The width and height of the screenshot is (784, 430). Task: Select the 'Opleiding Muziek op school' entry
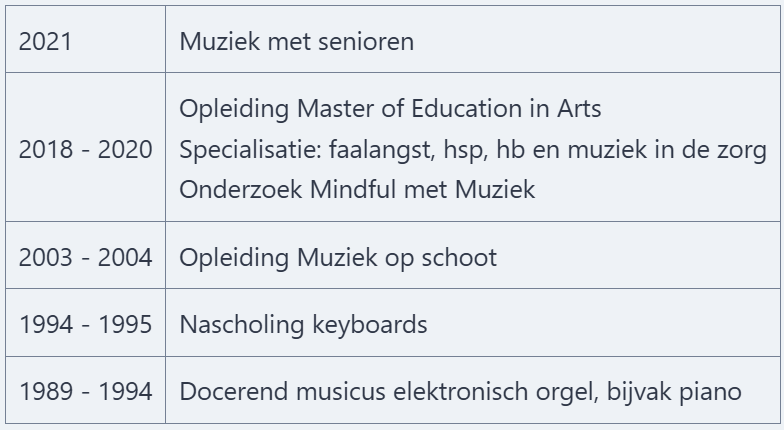click(338, 257)
